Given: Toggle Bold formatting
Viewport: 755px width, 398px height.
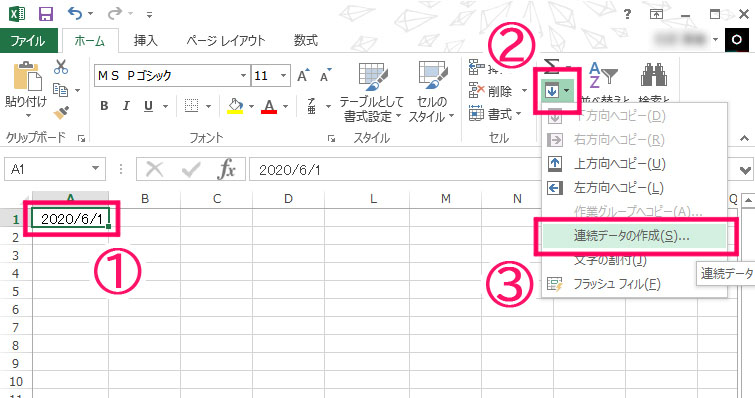Looking at the screenshot, I should 104,106.
